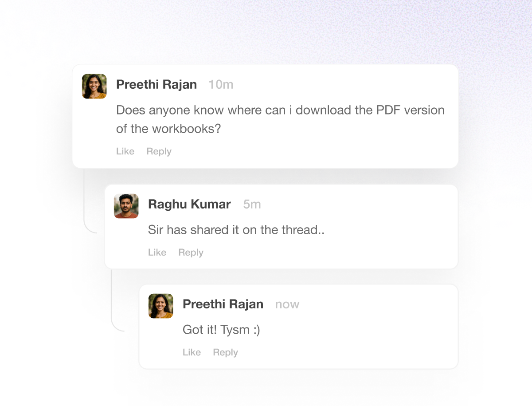Click the PDF workbooks question text
Screen dimensions: 532x406
pos(280,119)
